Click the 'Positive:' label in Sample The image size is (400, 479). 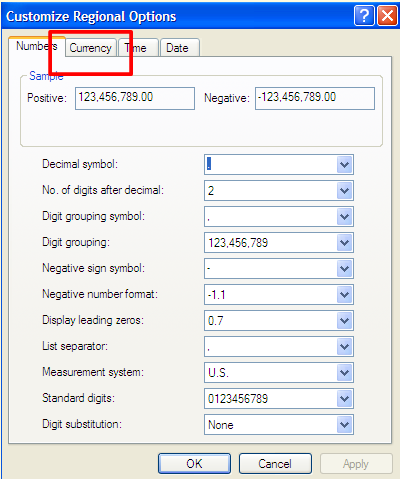point(47,98)
